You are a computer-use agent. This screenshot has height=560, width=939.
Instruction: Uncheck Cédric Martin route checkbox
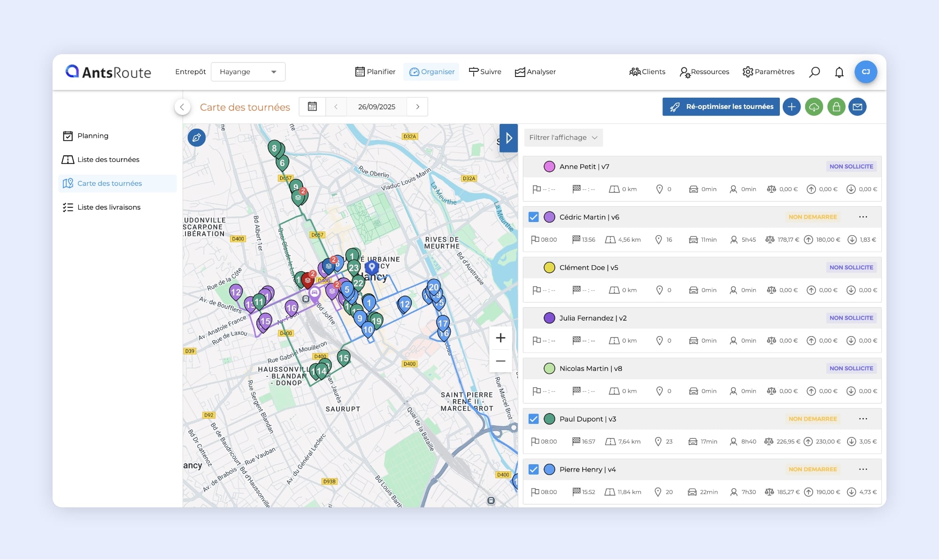[x=533, y=217]
